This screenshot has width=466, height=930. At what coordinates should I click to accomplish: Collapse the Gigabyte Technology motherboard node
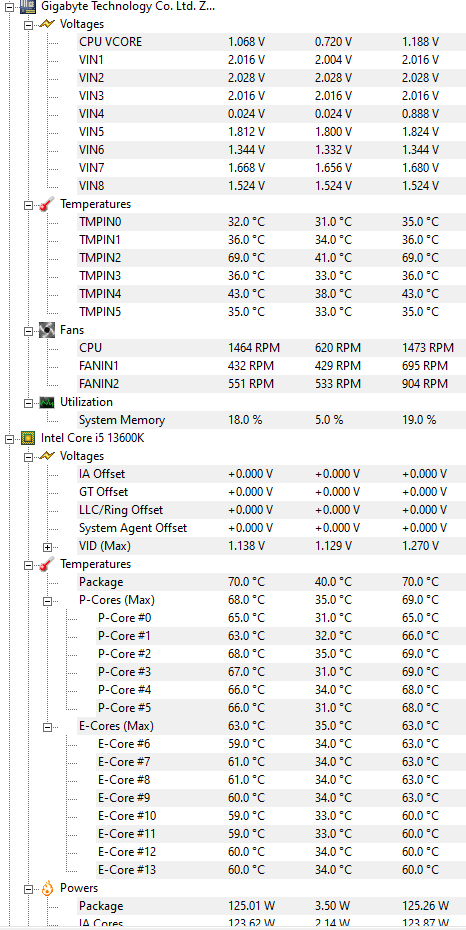(x=9, y=7)
